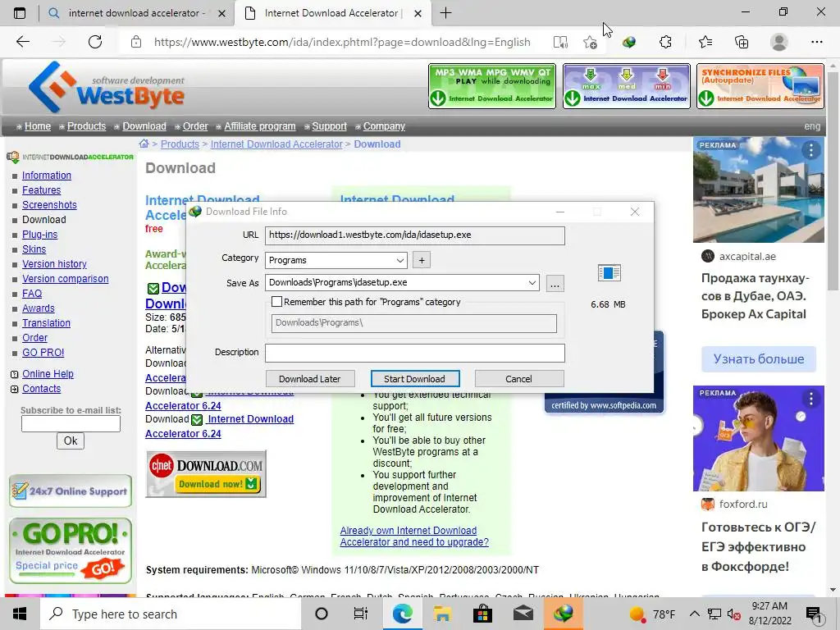Viewport: 840px width, 630px height.
Task: Open Microsoft Store from taskbar
Action: click(482, 614)
